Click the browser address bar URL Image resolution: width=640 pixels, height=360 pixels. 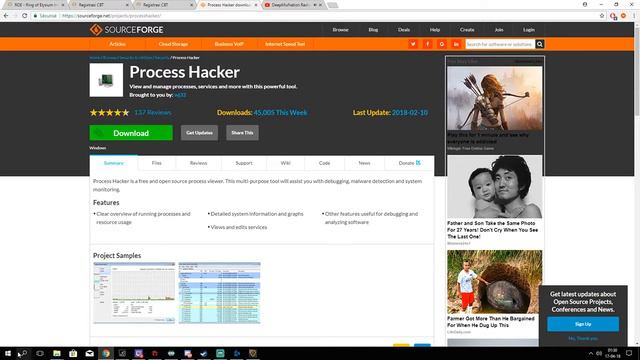click(111, 16)
